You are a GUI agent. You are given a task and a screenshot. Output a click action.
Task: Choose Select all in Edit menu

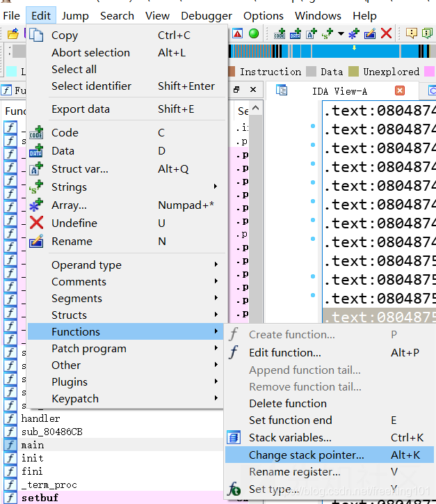click(127, 69)
